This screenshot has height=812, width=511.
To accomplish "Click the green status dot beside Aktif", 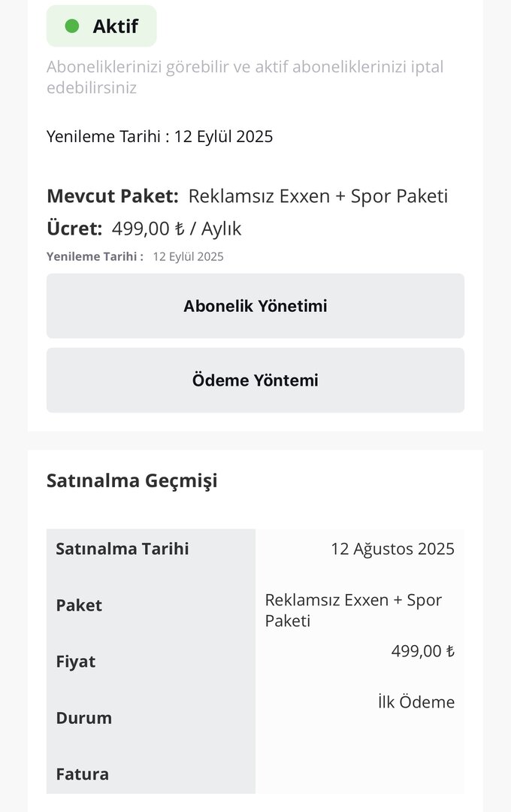I will pos(72,26).
